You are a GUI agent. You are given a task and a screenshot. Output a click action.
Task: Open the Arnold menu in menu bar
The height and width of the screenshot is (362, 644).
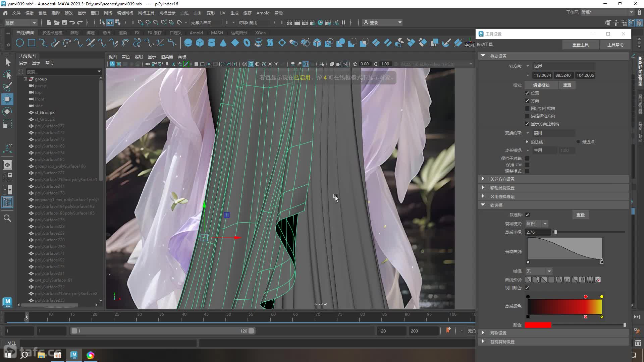[x=263, y=13]
